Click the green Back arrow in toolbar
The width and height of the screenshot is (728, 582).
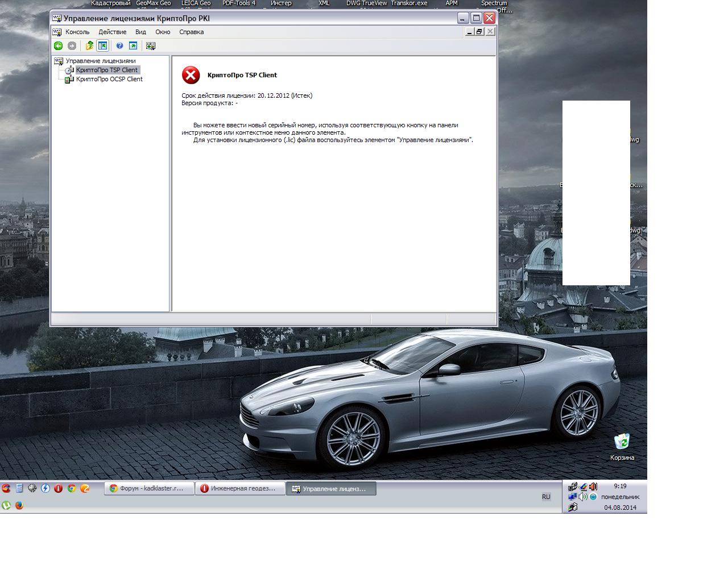[58, 46]
